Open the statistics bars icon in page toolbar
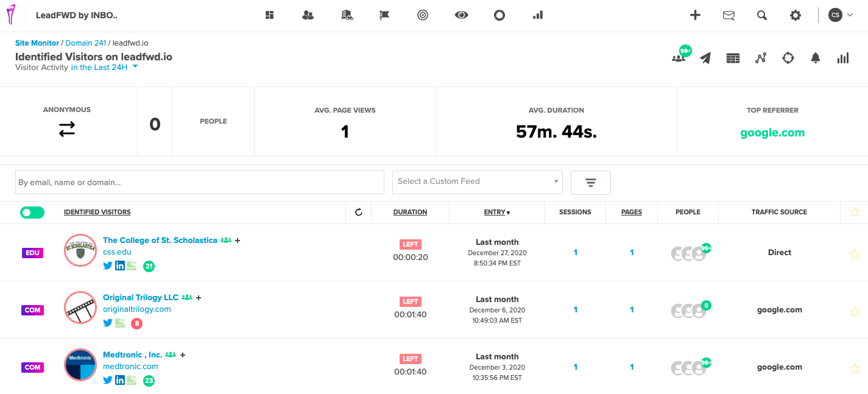 coord(843,58)
